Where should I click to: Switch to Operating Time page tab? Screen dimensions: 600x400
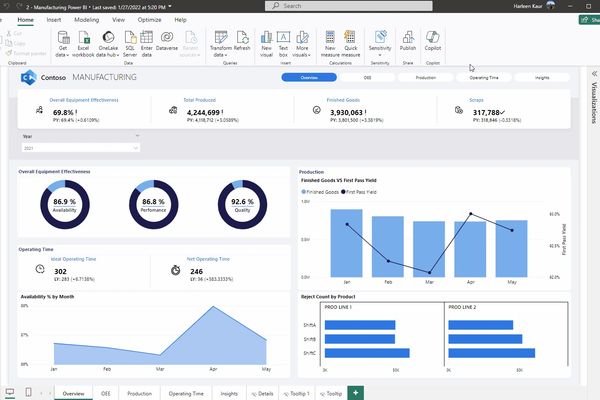185,394
